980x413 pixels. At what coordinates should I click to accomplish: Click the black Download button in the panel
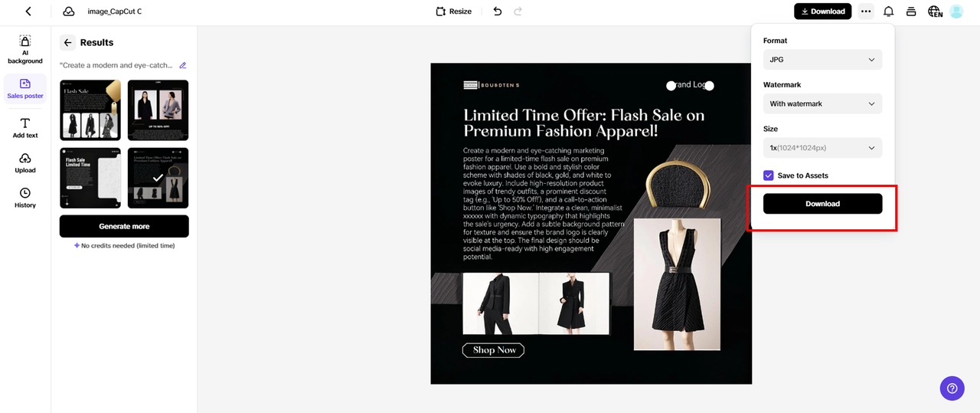pos(822,204)
